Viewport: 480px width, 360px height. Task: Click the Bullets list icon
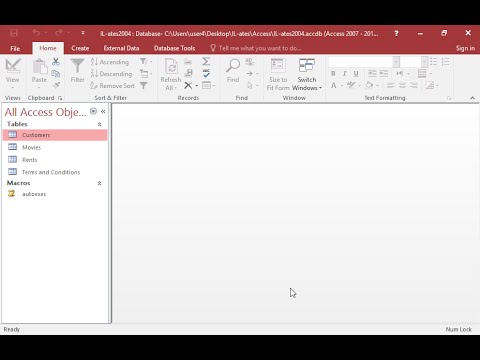click(x=434, y=61)
